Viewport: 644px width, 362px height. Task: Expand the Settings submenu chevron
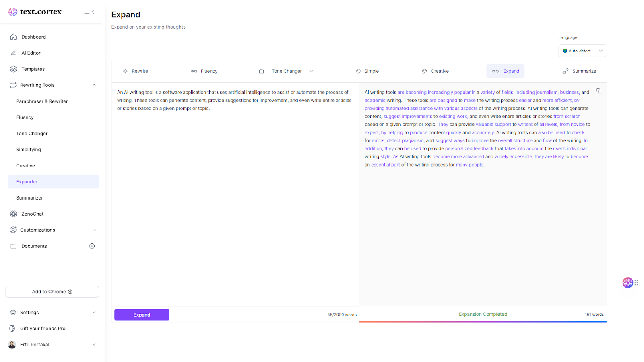pyautogui.click(x=94, y=313)
